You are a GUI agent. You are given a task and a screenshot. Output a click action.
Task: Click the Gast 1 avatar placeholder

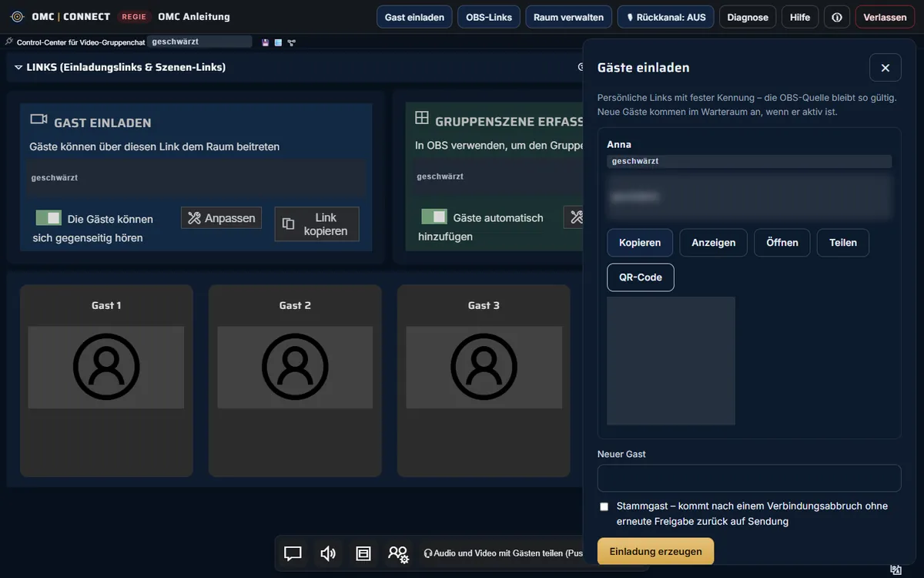pos(106,367)
